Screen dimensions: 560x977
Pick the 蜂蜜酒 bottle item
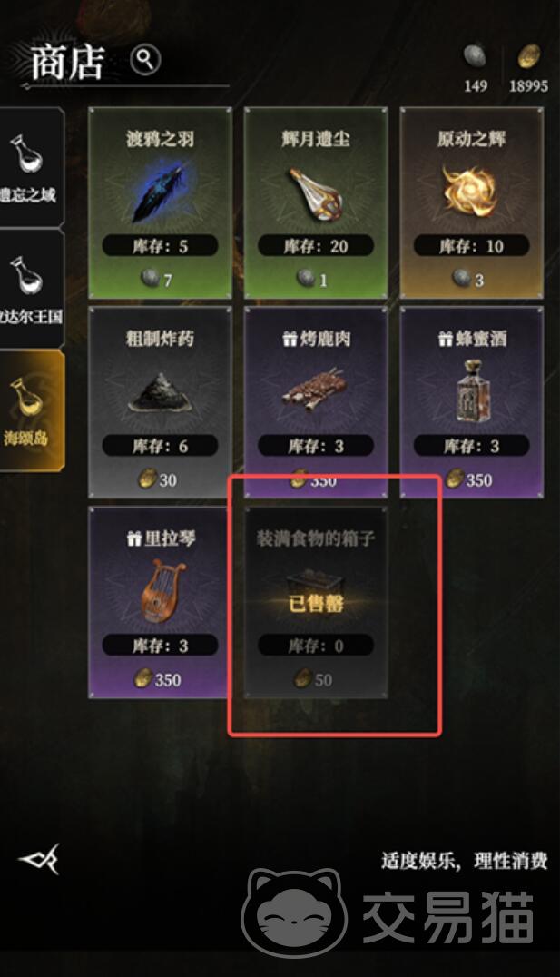tap(472, 402)
